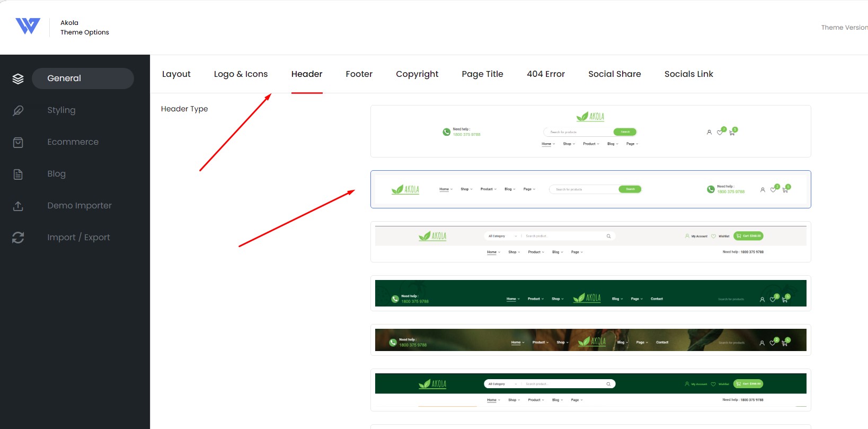Click the Styling feather icon
Image resolution: width=868 pixels, height=429 pixels.
pos(18,110)
